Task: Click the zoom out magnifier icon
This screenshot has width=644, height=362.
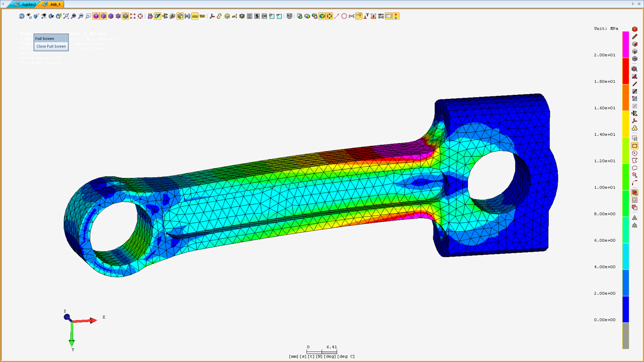Action: [81, 16]
